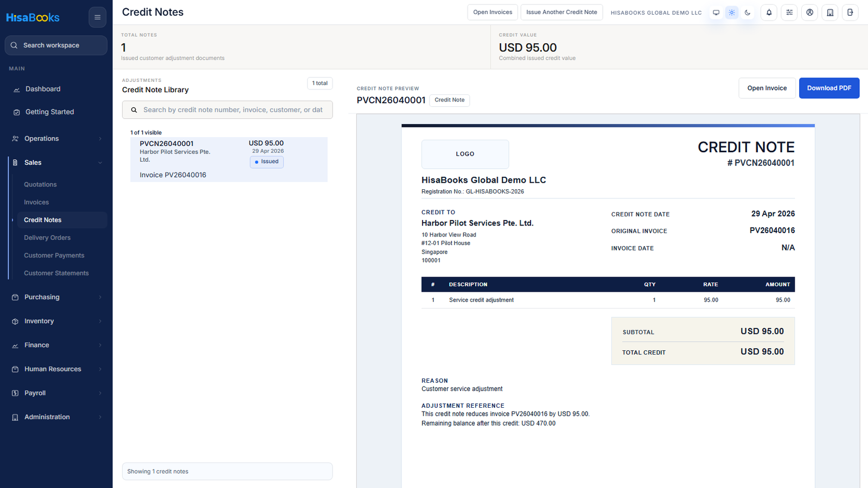
Task: Click the Inventory box icon
Action: point(15,322)
